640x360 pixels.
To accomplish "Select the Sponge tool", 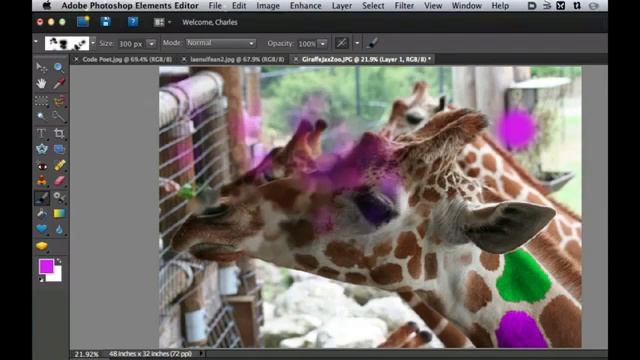I will click(41, 246).
